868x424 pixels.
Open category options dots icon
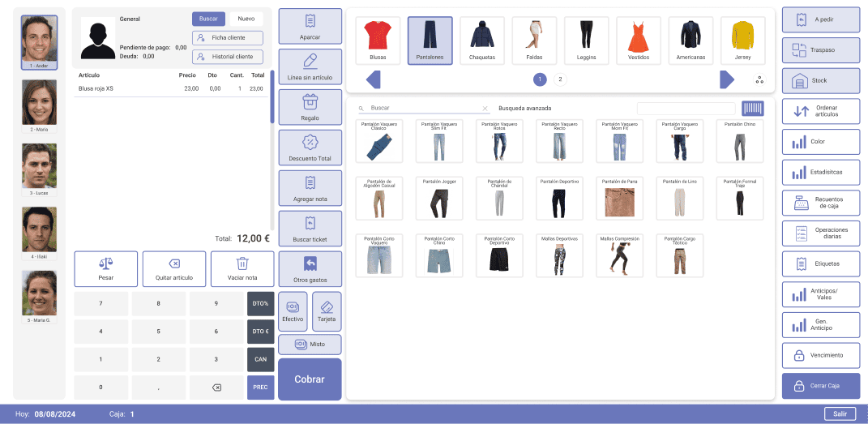point(759,79)
